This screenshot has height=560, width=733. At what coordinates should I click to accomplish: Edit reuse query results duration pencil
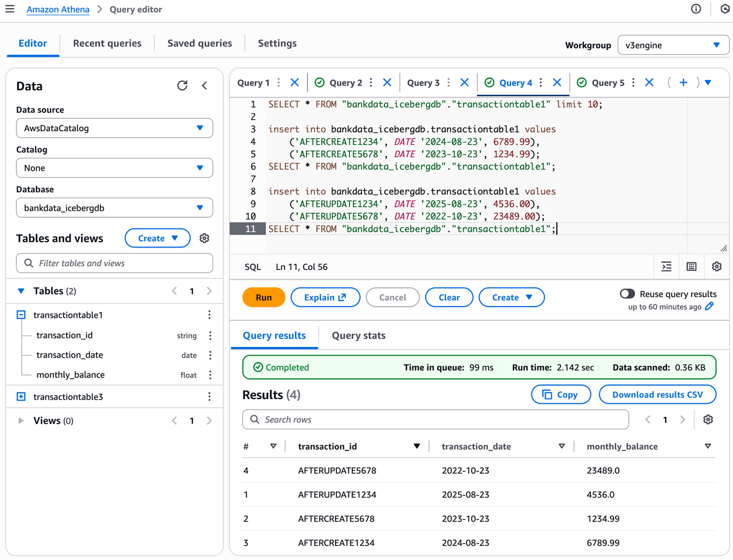pos(709,306)
